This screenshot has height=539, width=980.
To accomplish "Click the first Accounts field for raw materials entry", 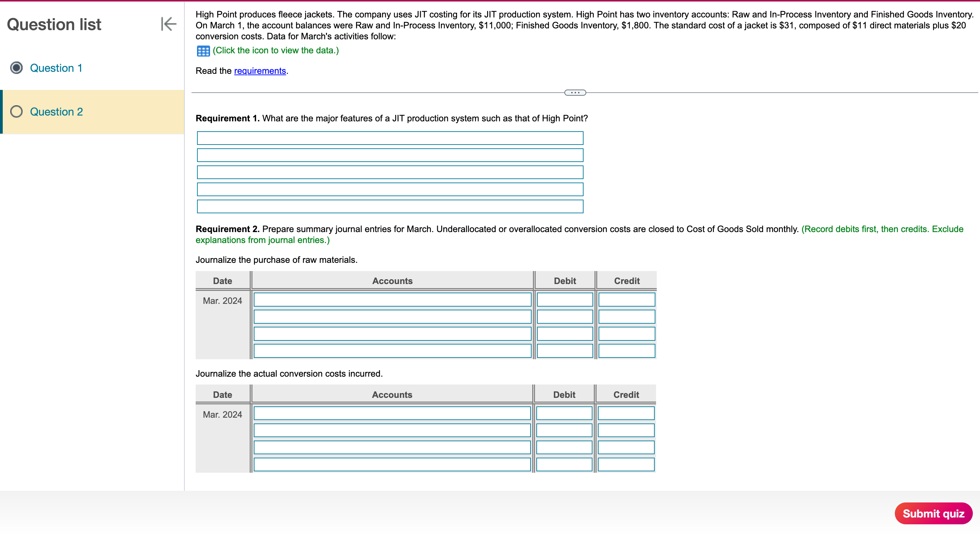I will click(392, 299).
